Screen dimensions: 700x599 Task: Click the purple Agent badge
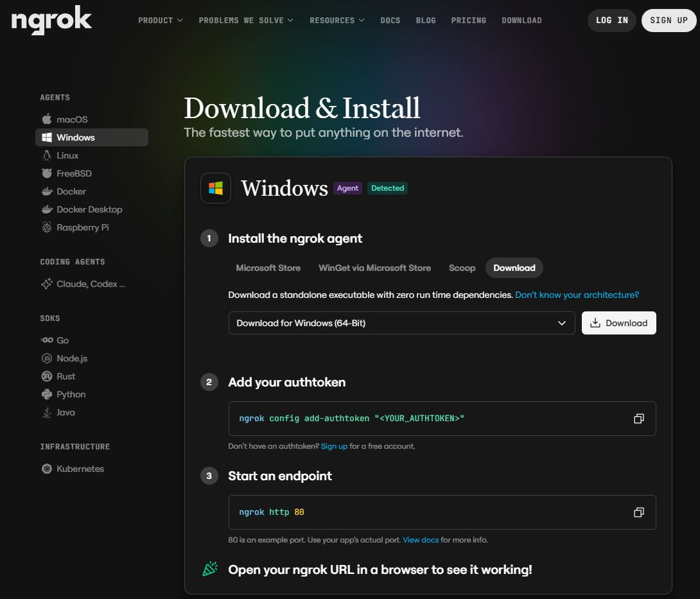pos(347,188)
